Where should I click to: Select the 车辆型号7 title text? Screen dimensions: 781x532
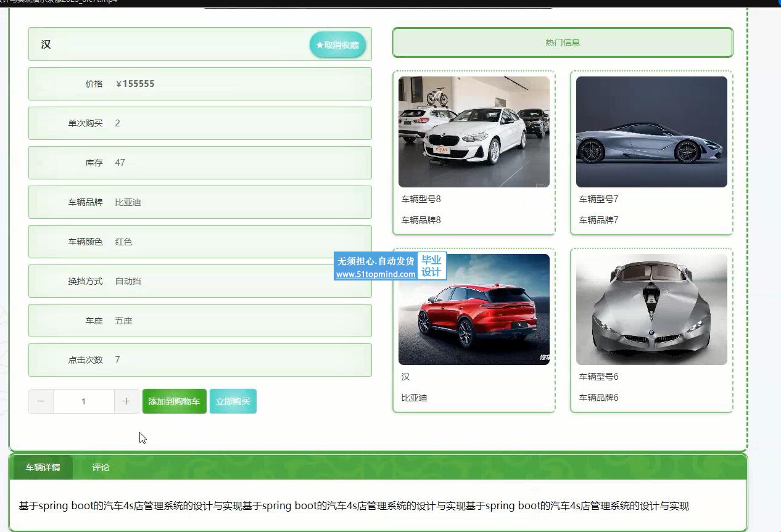coord(598,199)
